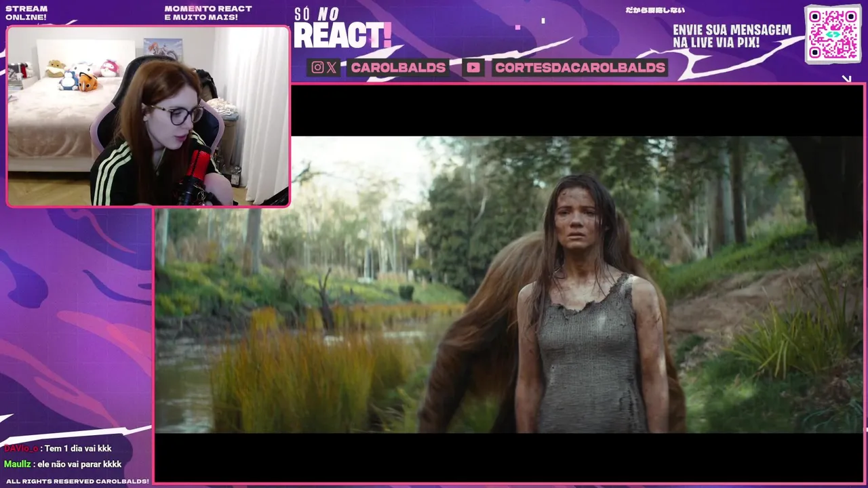Click the streamer webcam feed
This screenshot has height=488, width=868.
pos(149,116)
